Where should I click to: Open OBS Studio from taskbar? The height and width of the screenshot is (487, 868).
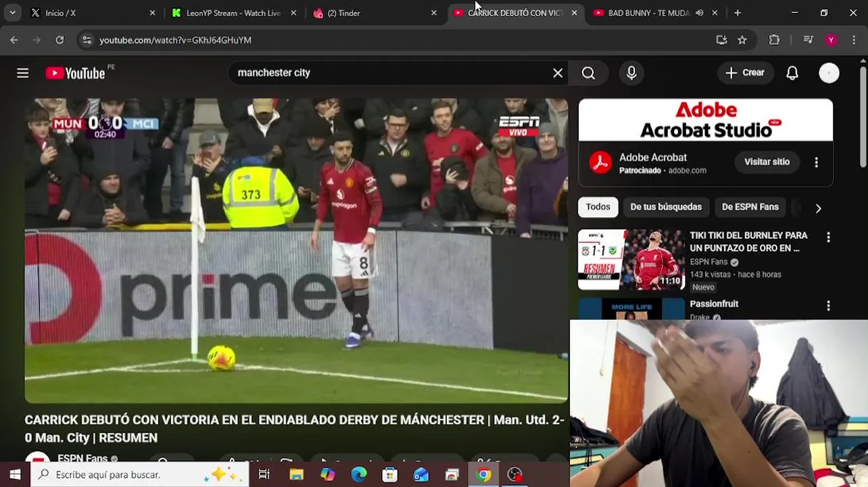point(514,475)
